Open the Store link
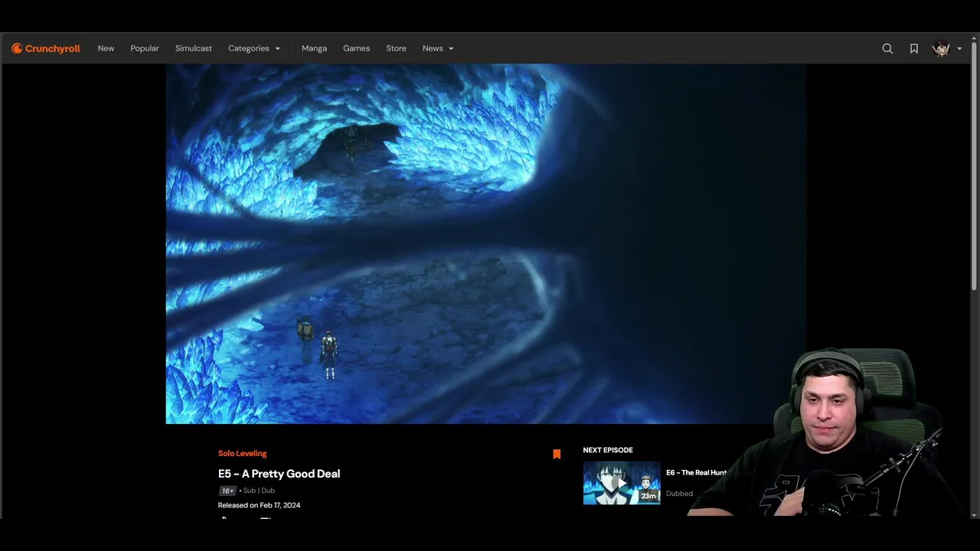980x551 pixels. tap(396, 48)
